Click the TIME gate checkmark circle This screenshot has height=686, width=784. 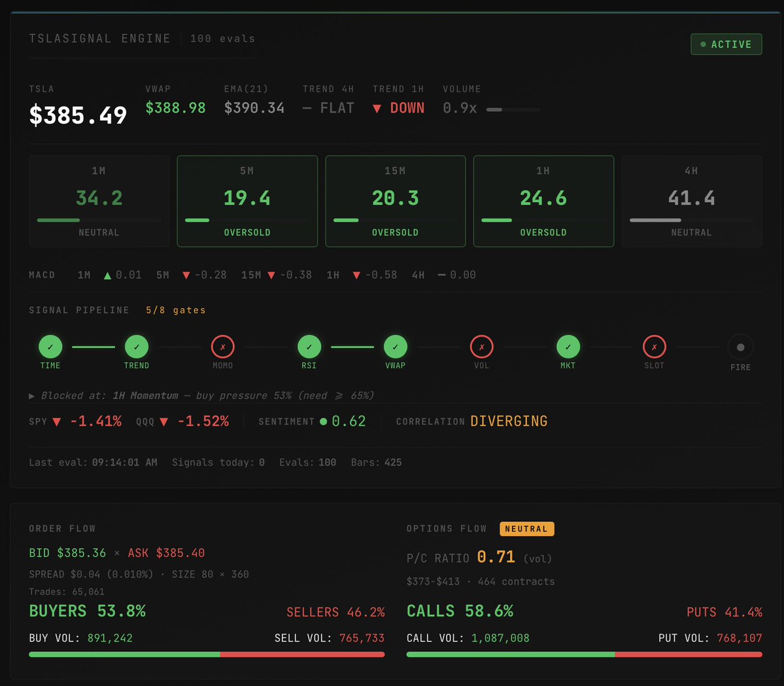[50, 347]
